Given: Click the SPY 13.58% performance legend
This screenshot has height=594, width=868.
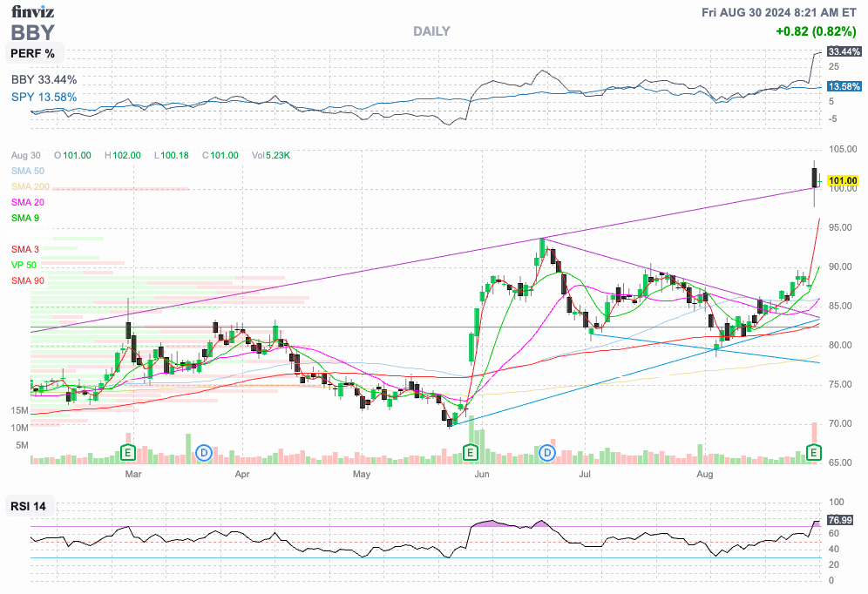Looking at the screenshot, I should pos(44,97).
